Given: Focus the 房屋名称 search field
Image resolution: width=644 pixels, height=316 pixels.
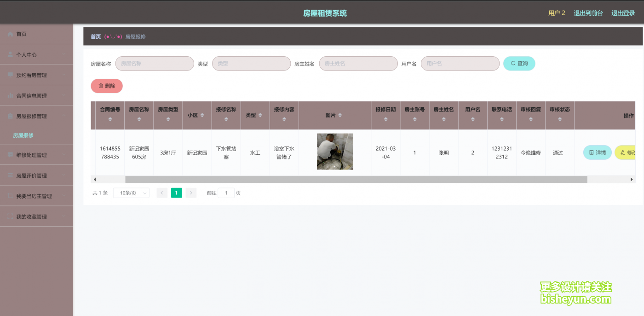Looking at the screenshot, I should tap(155, 64).
